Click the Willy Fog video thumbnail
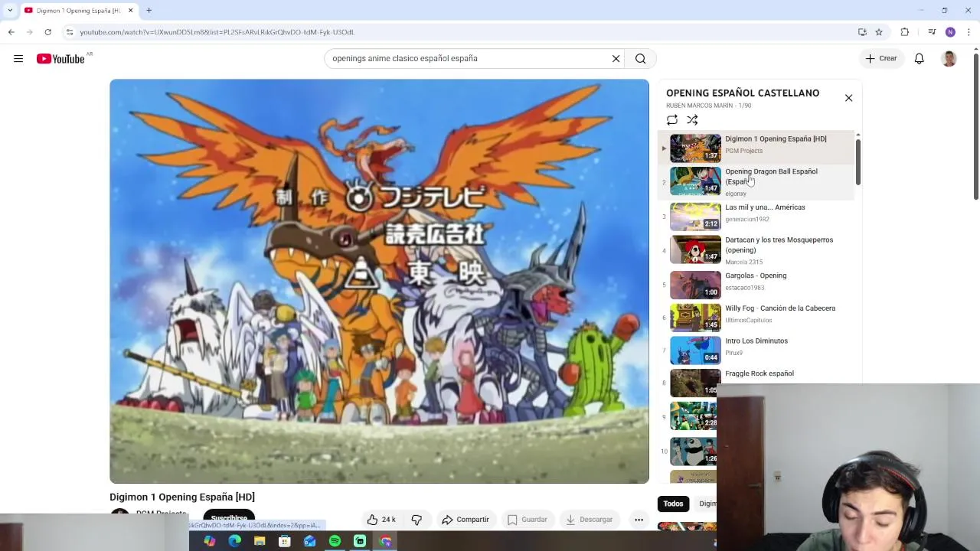This screenshot has width=980, height=551. click(x=695, y=318)
